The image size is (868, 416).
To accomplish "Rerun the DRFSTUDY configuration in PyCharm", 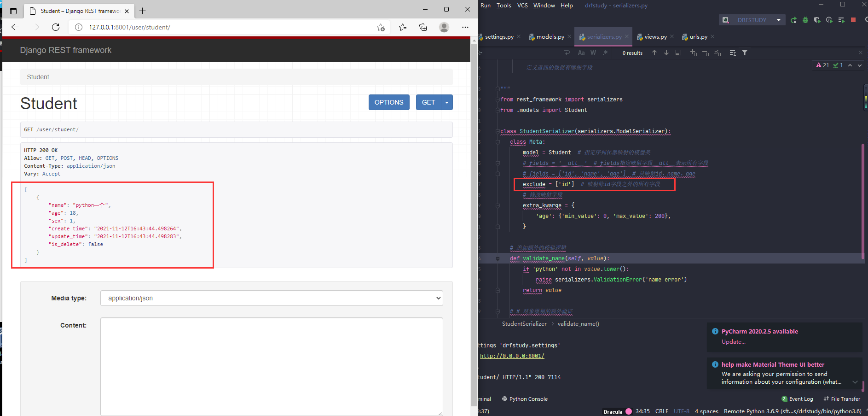I will 793,20.
